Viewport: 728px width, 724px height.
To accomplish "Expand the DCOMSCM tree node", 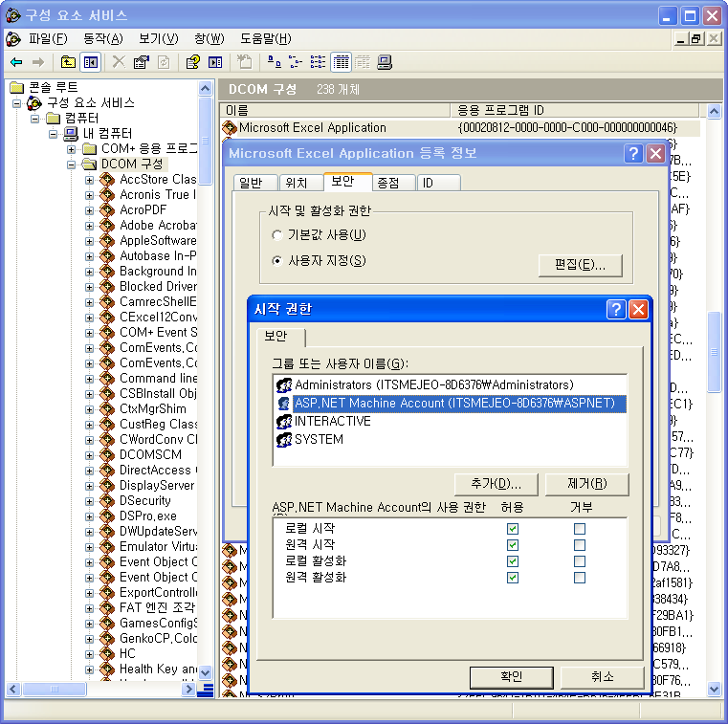I will [89, 454].
